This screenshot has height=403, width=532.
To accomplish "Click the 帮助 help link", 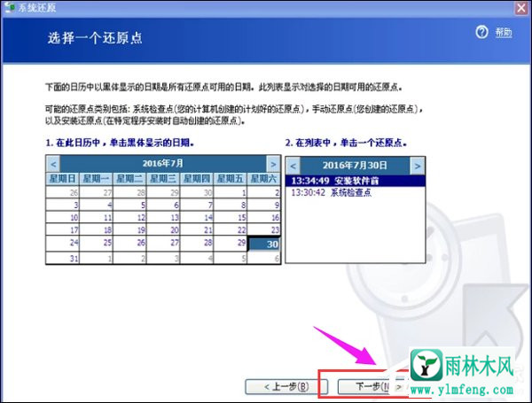I will coord(504,33).
